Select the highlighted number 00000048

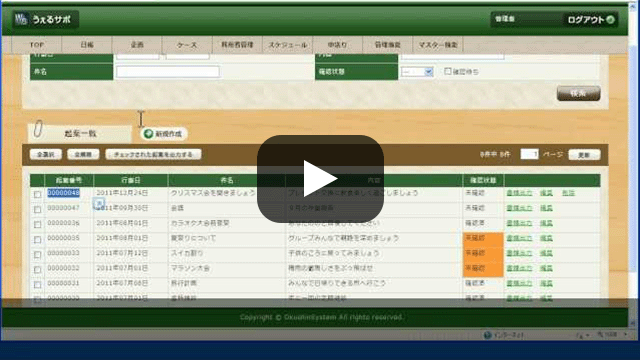[63, 193]
